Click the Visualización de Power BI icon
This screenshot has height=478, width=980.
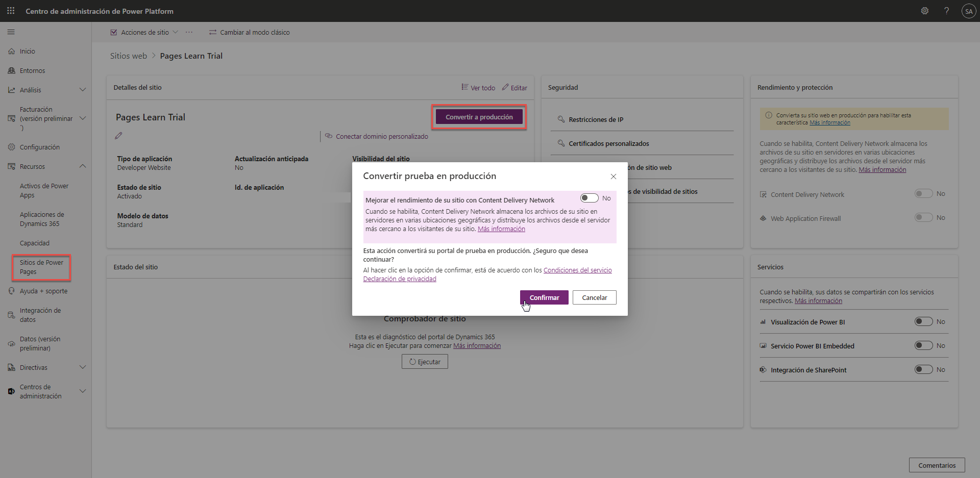tap(763, 322)
